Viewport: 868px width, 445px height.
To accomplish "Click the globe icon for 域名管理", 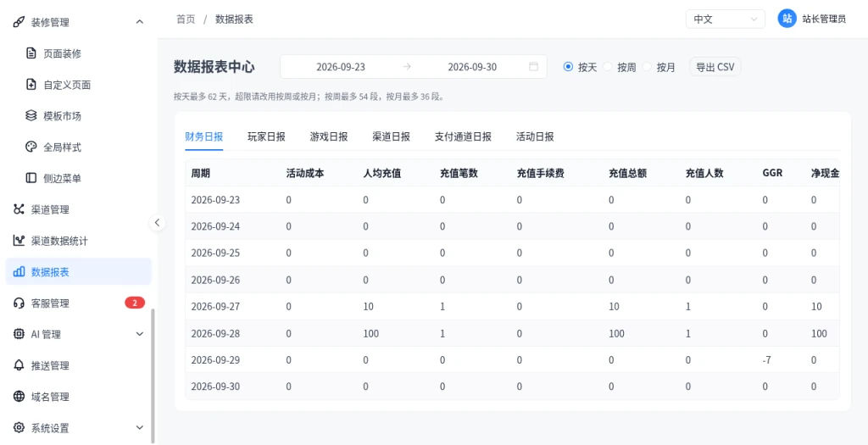I will [19, 397].
